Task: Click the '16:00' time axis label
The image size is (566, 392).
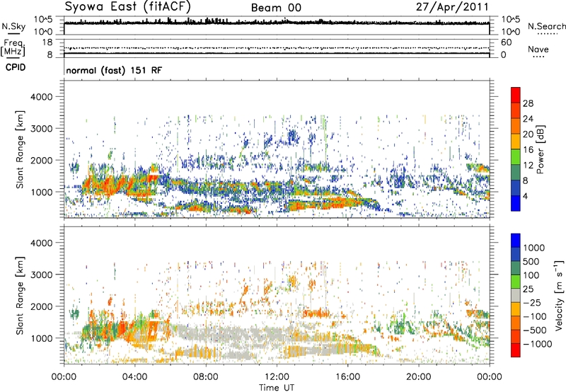Action: coord(347,377)
